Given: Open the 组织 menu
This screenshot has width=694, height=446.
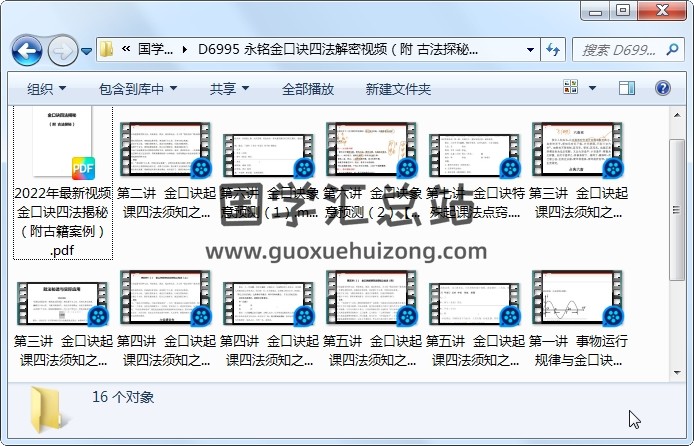Looking at the screenshot, I should pyautogui.click(x=46, y=89).
